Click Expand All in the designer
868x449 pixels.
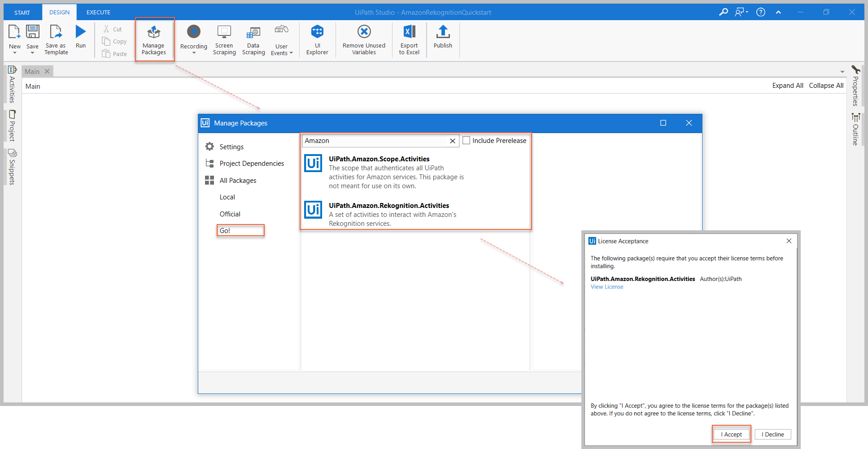[x=788, y=86]
